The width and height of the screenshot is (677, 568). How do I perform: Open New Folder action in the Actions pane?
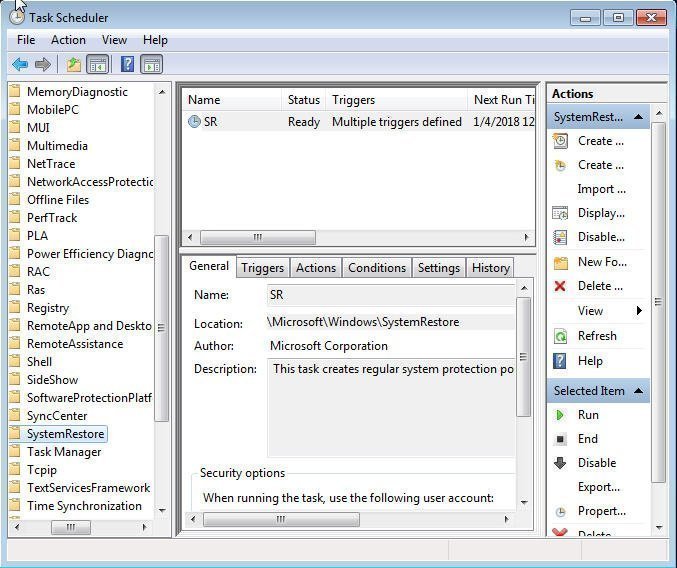pyautogui.click(x=601, y=262)
